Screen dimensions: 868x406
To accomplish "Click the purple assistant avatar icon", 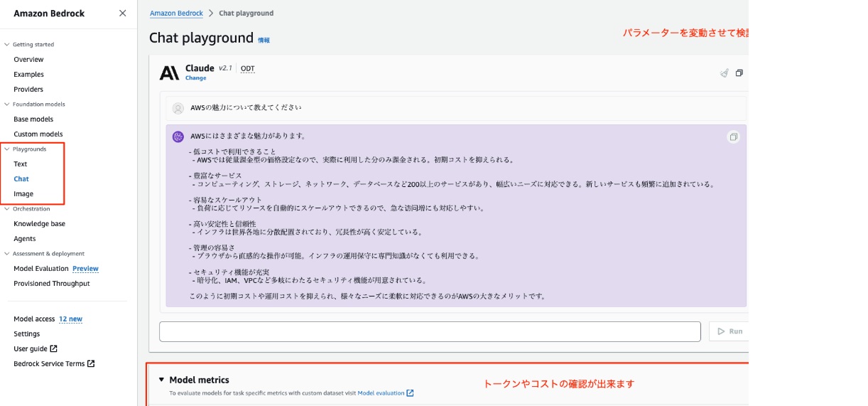I will coord(178,137).
